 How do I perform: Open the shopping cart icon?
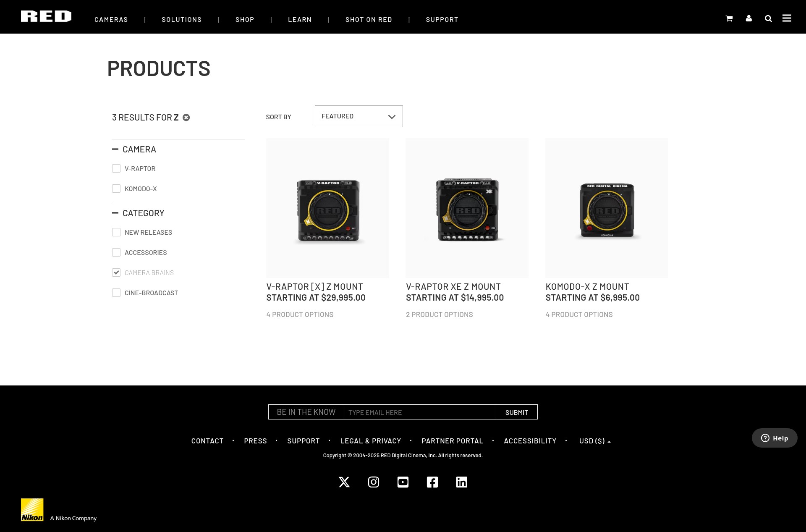pos(729,18)
